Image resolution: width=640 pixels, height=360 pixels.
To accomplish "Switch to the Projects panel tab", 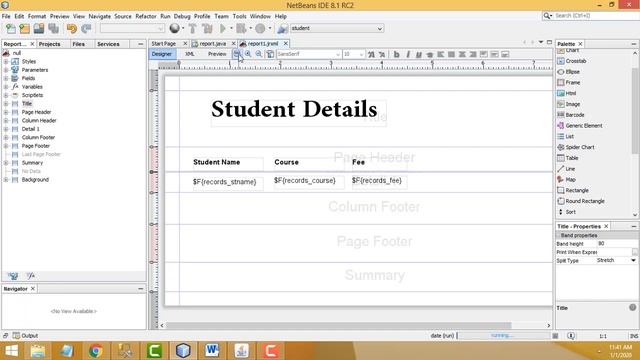I will pyautogui.click(x=49, y=44).
